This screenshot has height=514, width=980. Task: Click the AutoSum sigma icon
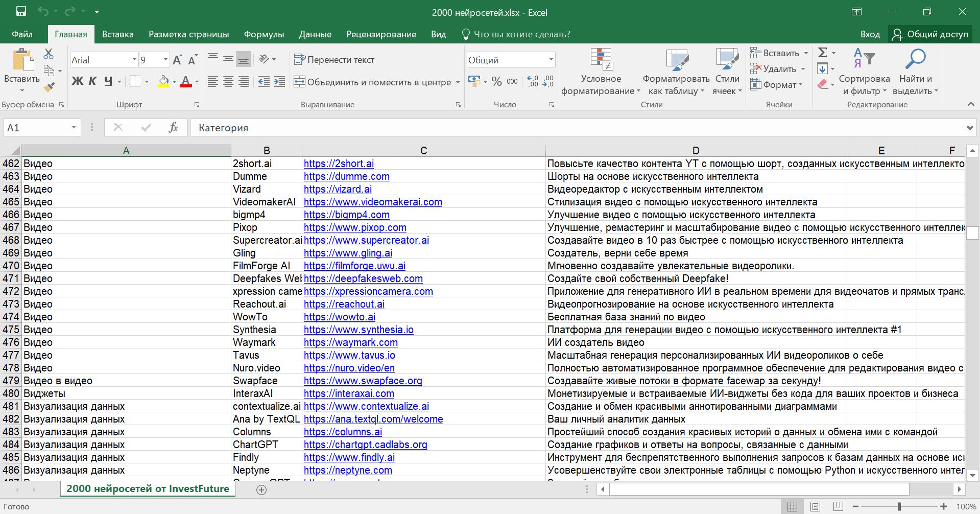[822, 53]
